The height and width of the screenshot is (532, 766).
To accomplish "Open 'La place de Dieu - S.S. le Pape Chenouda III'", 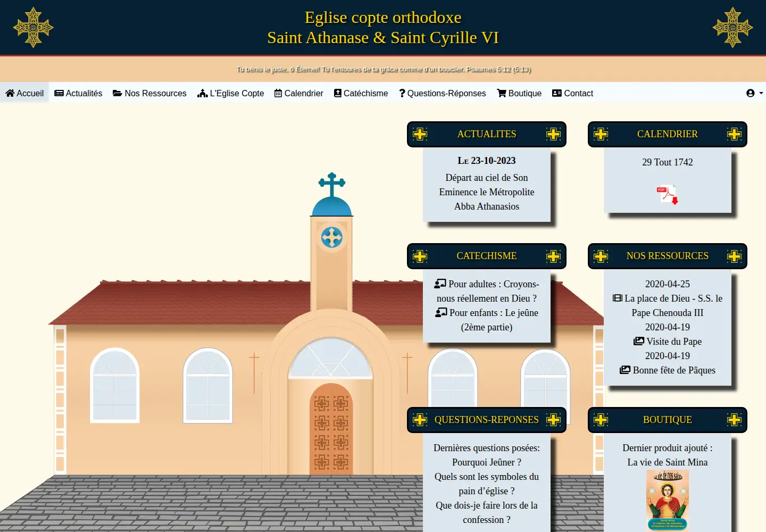I will coord(668,305).
